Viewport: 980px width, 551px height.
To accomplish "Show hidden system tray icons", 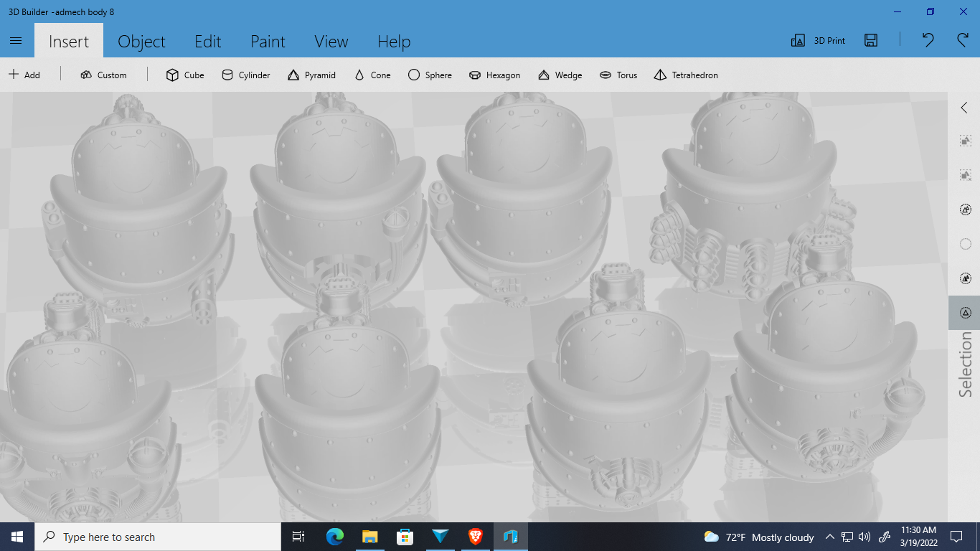I will 830,537.
